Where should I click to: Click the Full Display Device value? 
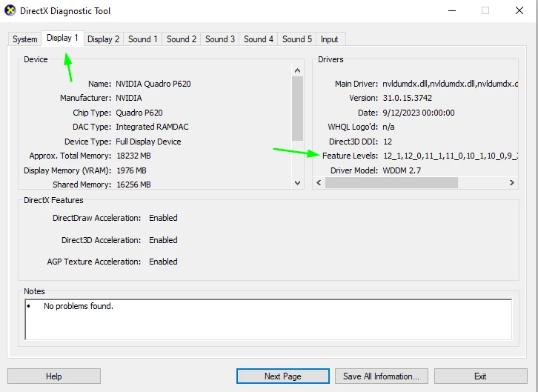point(148,142)
